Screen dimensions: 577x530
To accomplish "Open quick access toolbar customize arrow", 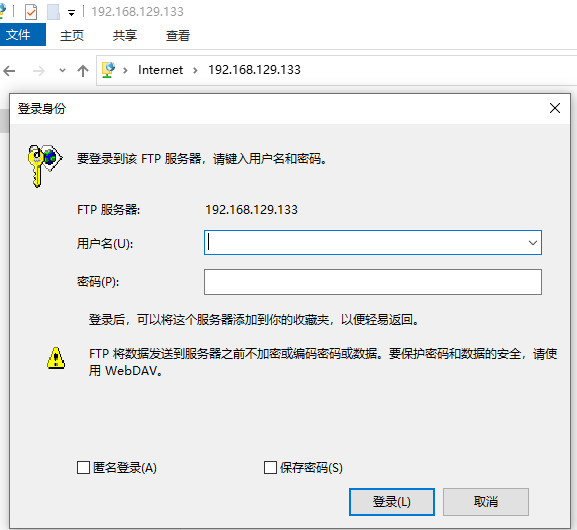I will coord(71,13).
